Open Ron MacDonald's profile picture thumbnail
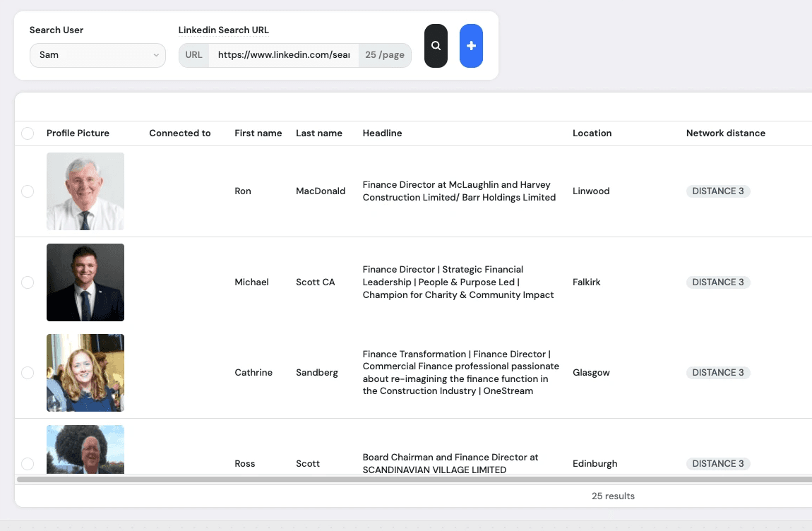Image resolution: width=812 pixels, height=531 pixels. pyautogui.click(x=85, y=191)
